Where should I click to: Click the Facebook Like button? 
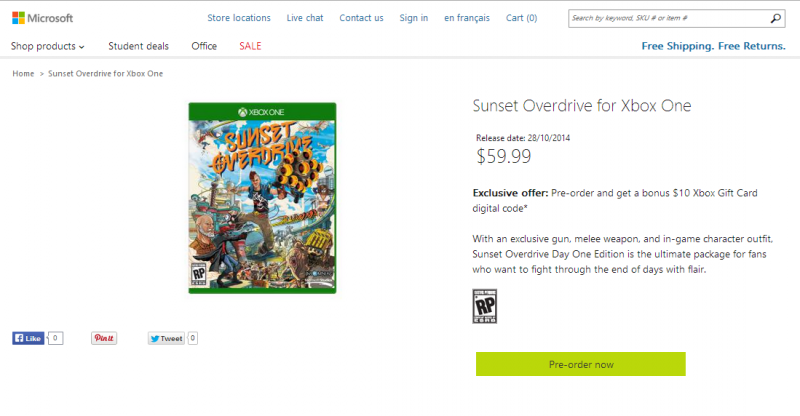click(x=28, y=338)
